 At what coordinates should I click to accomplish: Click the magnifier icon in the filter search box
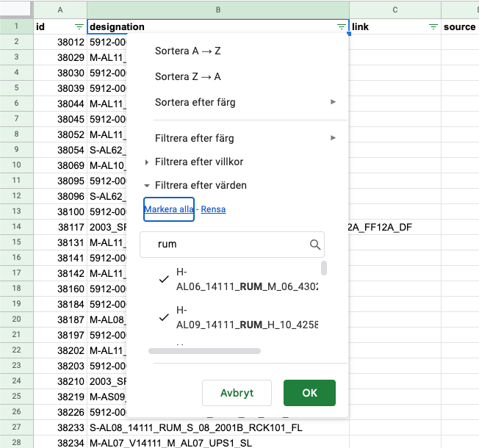click(315, 245)
